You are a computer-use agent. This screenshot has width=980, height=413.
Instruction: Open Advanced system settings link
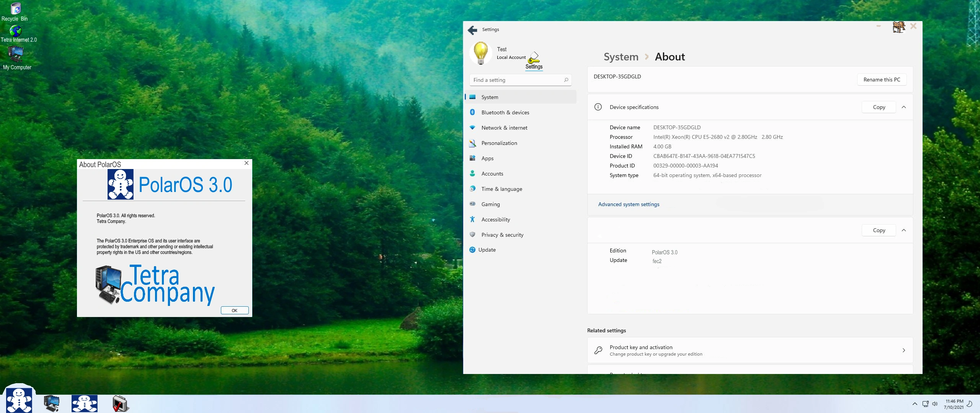point(629,204)
